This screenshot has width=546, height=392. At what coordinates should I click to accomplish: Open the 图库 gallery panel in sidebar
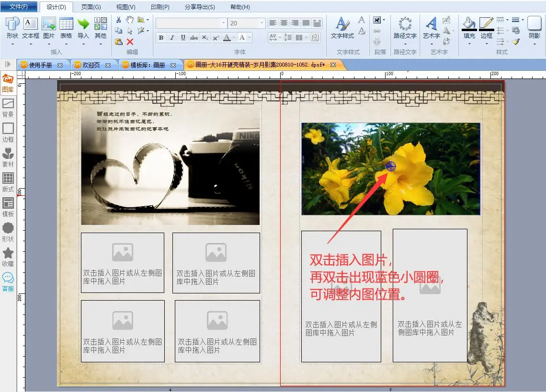pos(8,82)
